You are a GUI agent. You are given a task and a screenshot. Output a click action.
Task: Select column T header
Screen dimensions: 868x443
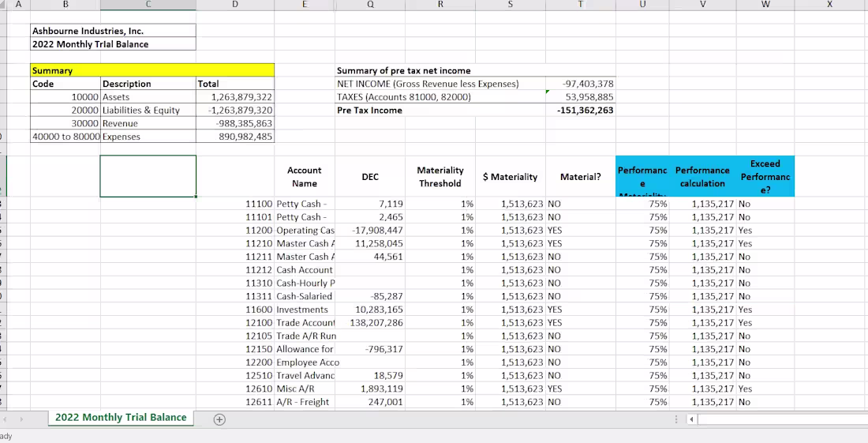click(x=580, y=5)
